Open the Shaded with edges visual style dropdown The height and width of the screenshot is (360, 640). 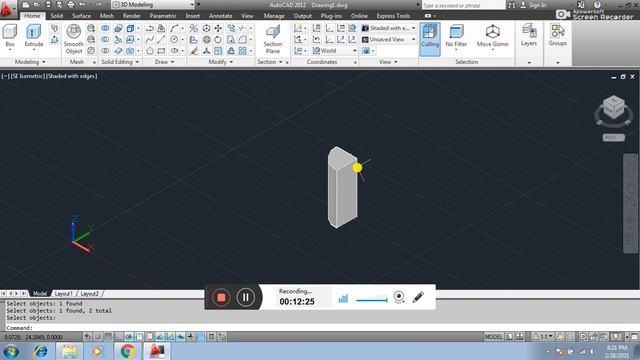[x=389, y=28]
